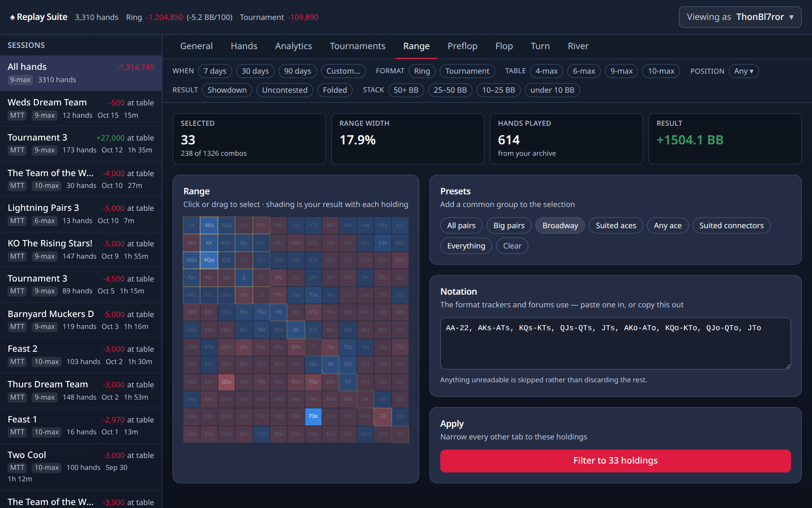Open the Two Cool session
Image resolution: width=812 pixels, height=508 pixels.
click(81, 467)
